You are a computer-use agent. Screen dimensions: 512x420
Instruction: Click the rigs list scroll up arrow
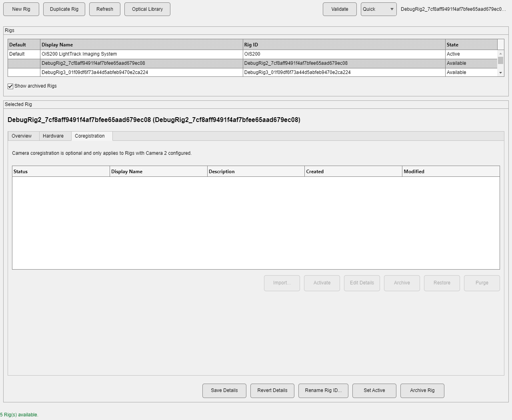pyautogui.click(x=500, y=53)
